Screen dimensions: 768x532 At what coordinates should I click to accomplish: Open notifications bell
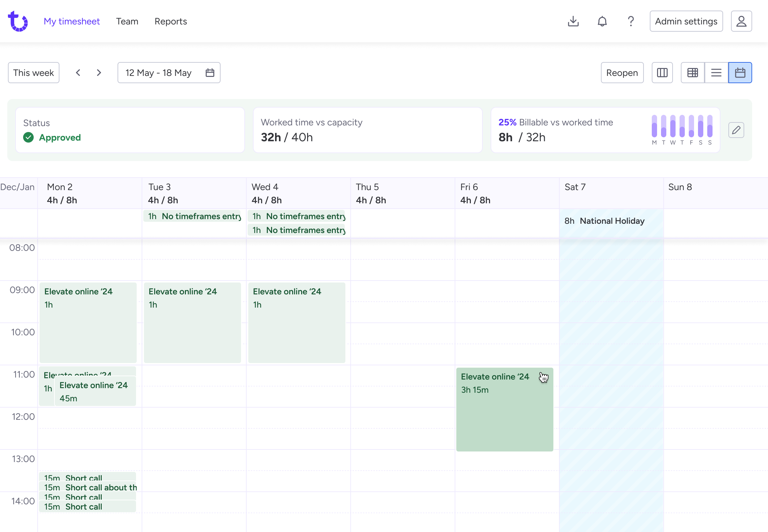click(602, 21)
